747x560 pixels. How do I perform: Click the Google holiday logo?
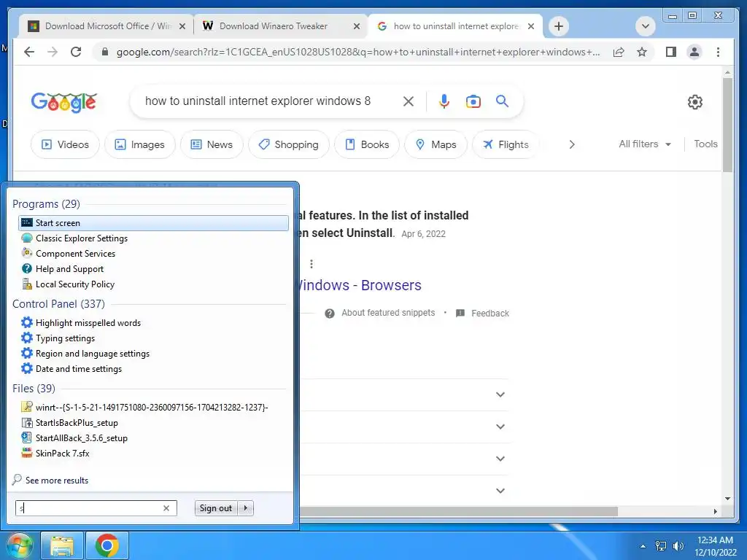point(64,102)
